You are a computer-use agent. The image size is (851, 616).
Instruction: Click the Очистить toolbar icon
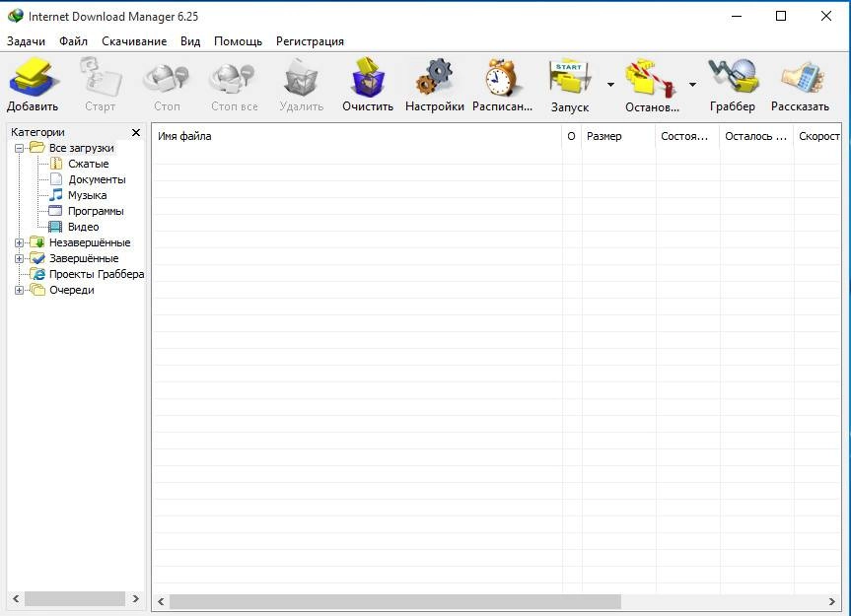coord(368,78)
